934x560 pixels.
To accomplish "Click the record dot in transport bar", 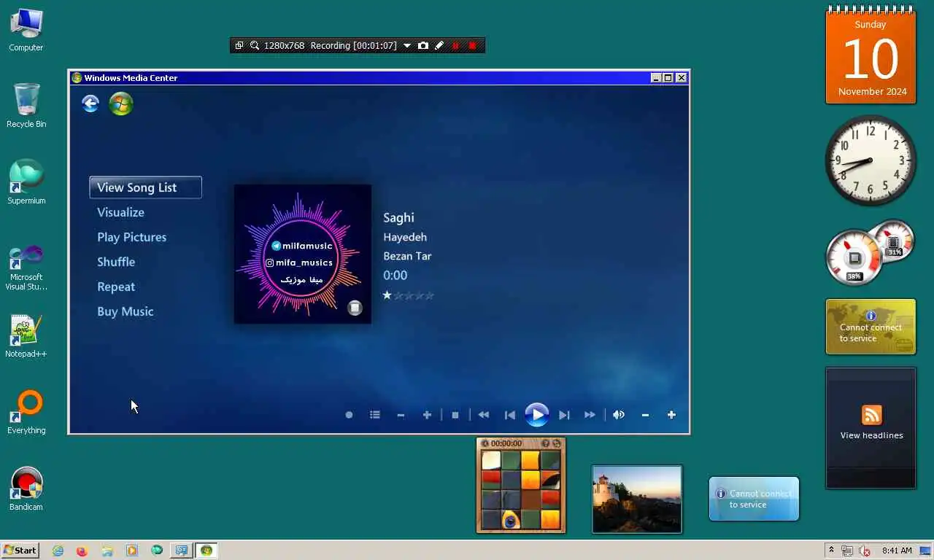I will tap(349, 415).
